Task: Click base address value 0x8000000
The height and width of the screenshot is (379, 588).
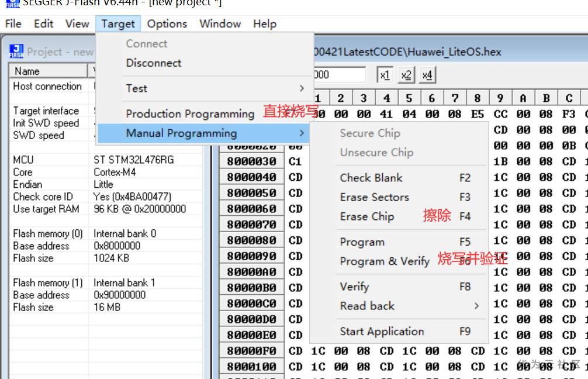Action: pyautogui.click(x=117, y=246)
